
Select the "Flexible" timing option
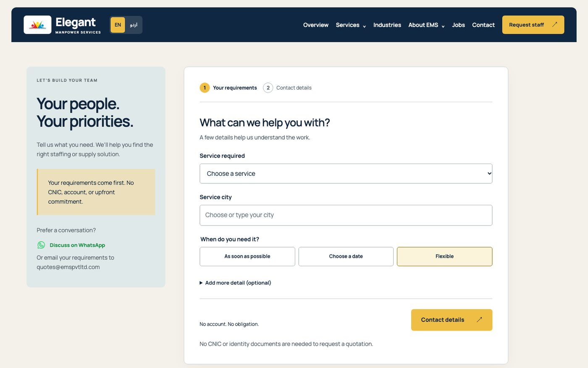pyautogui.click(x=444, y=257)
